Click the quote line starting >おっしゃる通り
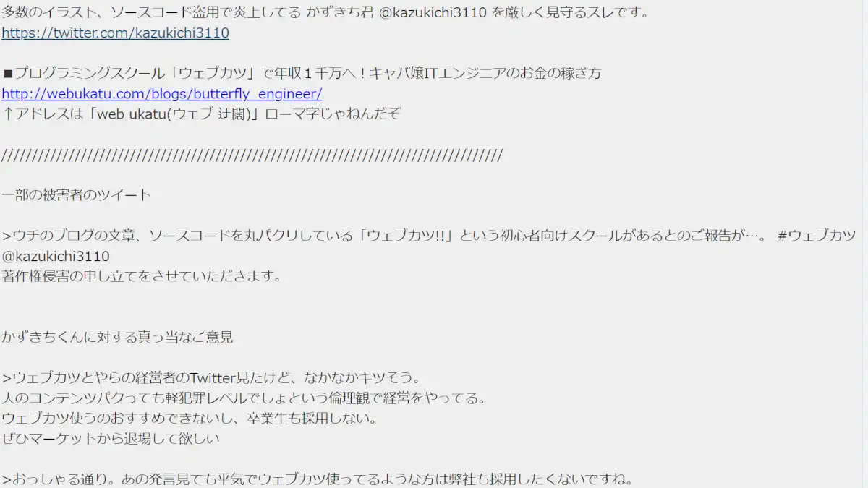This screenshot has height=488, width=868. tap(318, 479)
